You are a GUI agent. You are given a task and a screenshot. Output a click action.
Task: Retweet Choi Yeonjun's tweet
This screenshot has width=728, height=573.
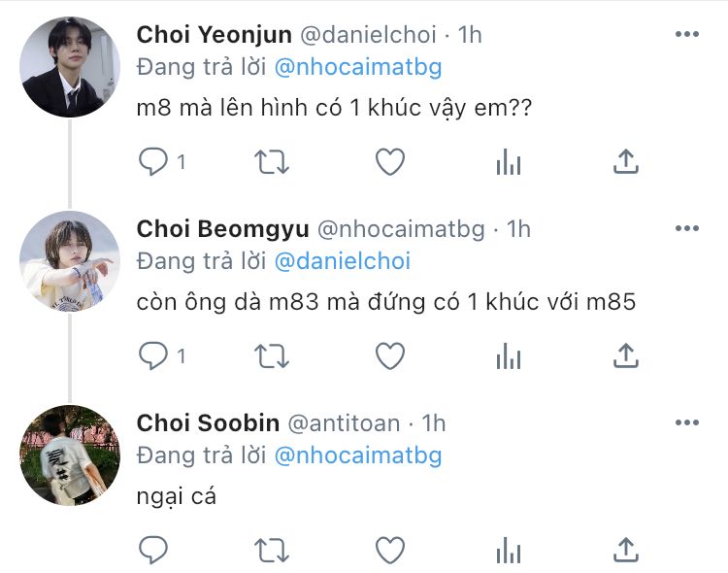(272, 162)
